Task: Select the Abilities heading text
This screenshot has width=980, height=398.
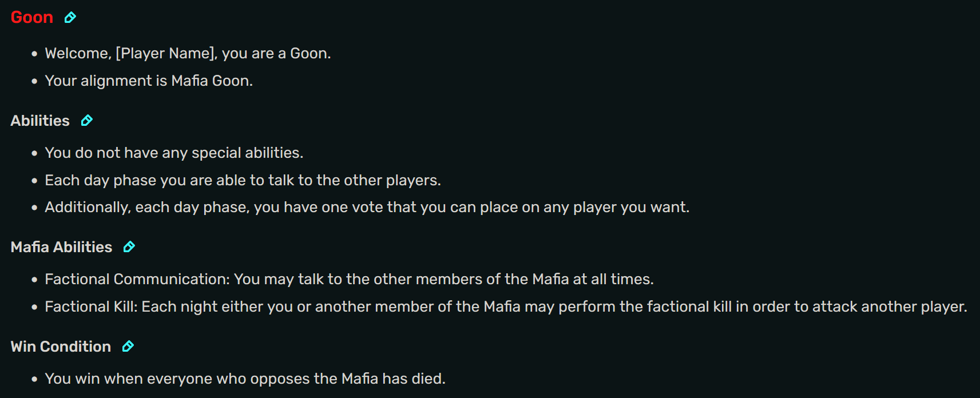Action: 40,121
